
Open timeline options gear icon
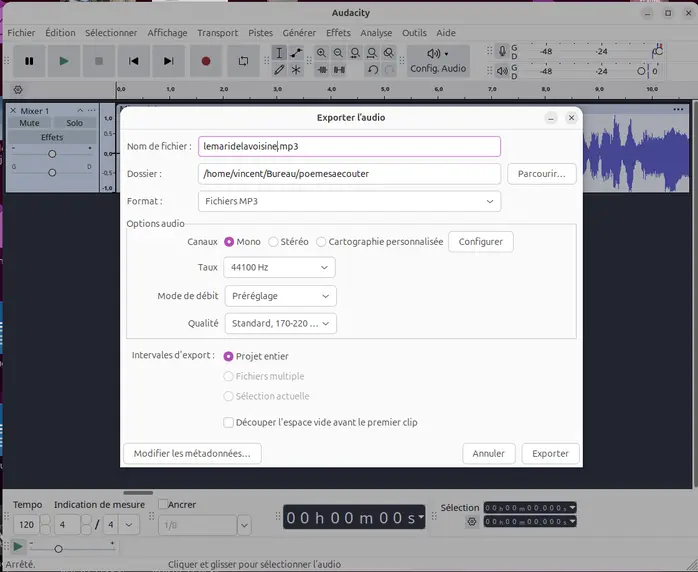pos(18,89)
